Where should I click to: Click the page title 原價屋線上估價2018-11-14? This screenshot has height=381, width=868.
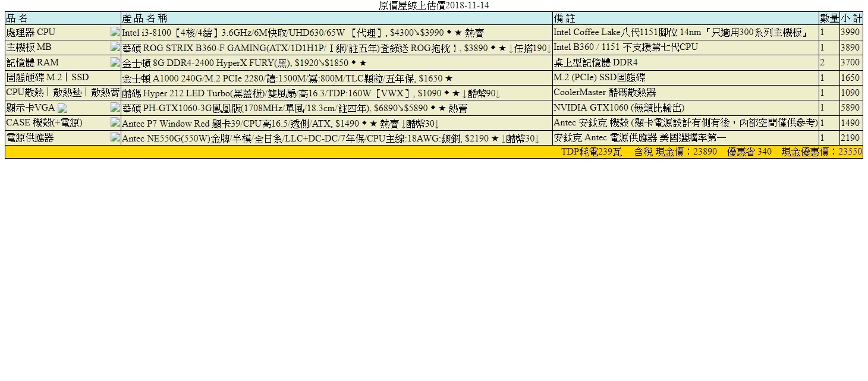[434, 5]
